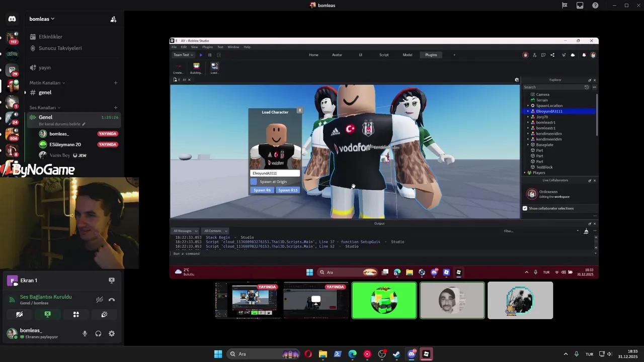Click the blue Play test icon
This screenshot has width=644, height=362.
(x=201, y=55)
